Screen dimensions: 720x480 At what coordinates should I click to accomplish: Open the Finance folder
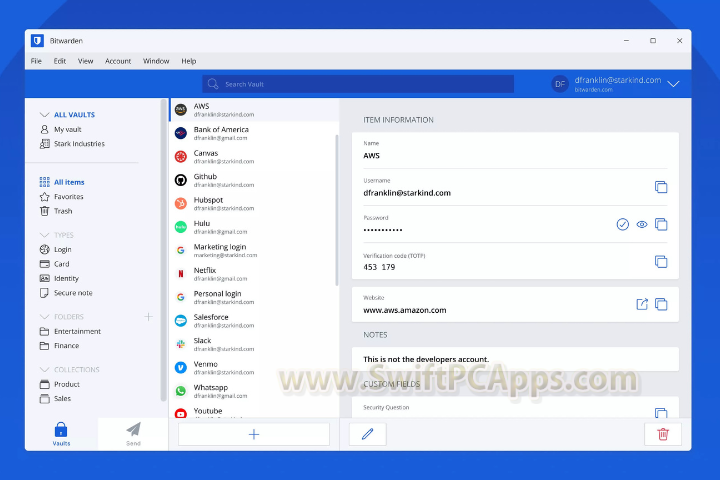[66, 345]
